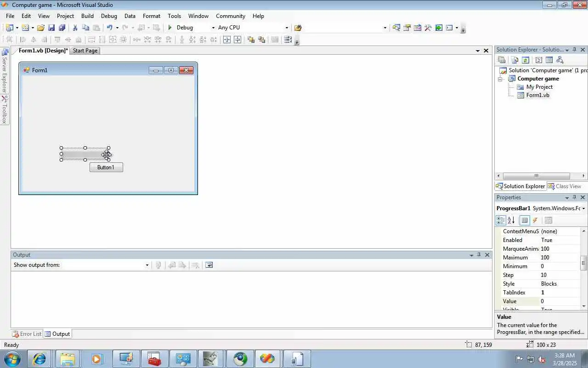Show Events lightning bolt in Properties
The height and width of the screenshot is (368, 588).
[x=535, y=220]
